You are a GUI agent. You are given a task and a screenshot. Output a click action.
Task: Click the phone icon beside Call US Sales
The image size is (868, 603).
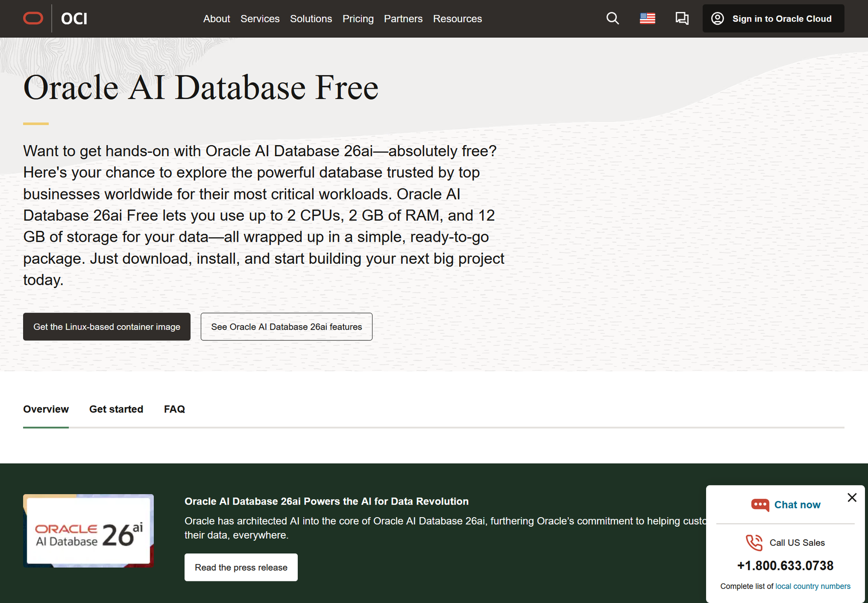click(754, 543)
